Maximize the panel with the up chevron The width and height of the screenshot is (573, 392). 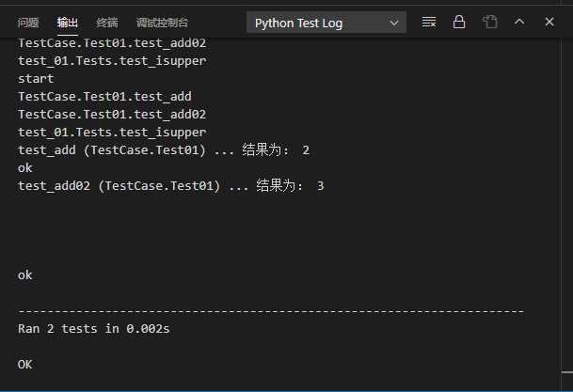click(x=518, y=22)
